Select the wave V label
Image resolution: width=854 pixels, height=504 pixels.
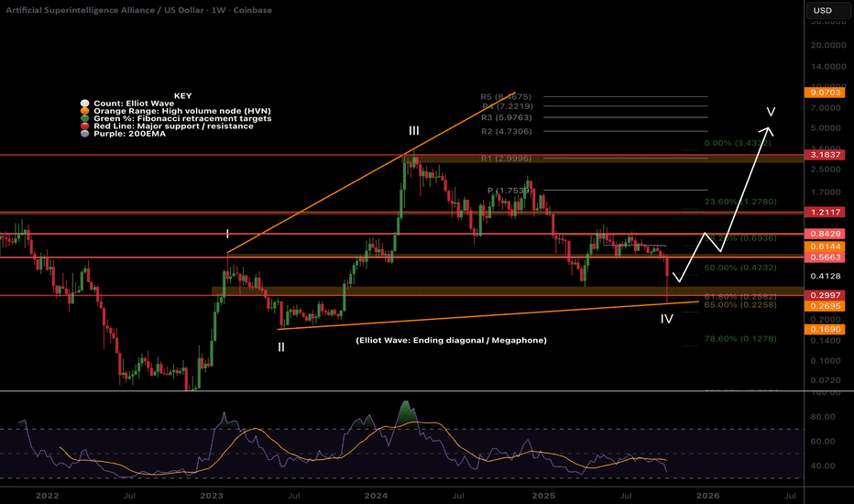pyautogui.click(x=771, y=112)
